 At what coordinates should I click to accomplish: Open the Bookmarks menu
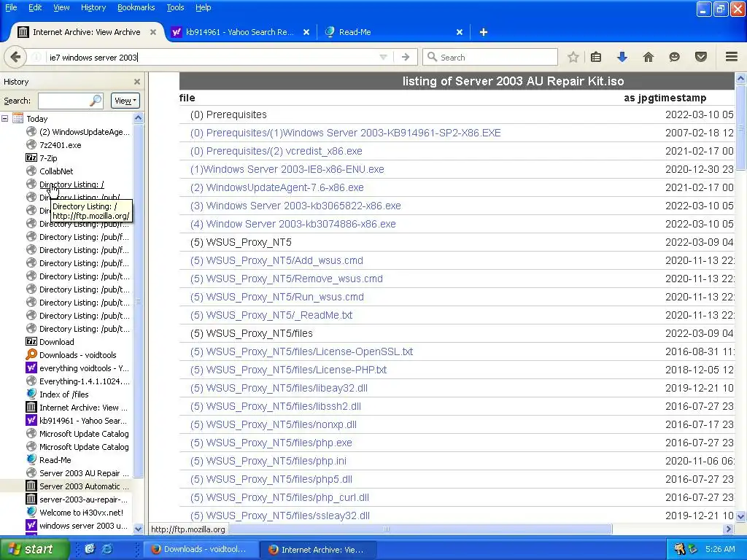136,7
